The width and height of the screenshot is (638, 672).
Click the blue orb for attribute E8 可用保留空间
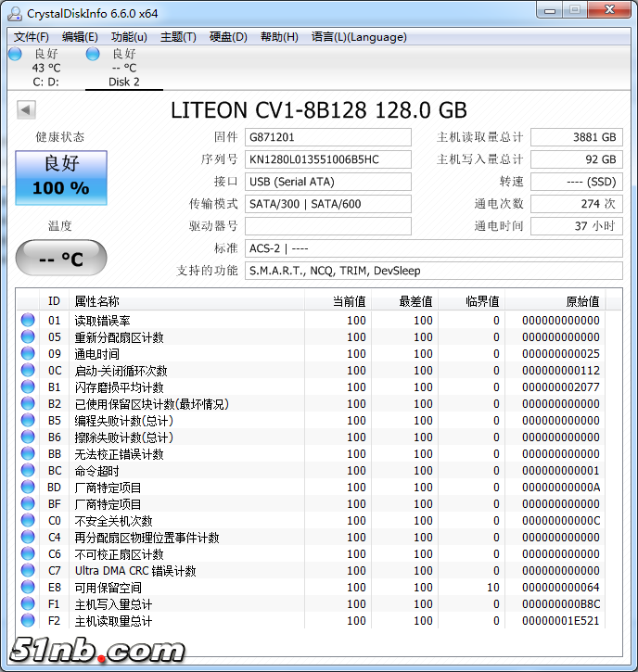tap(28, 588)
